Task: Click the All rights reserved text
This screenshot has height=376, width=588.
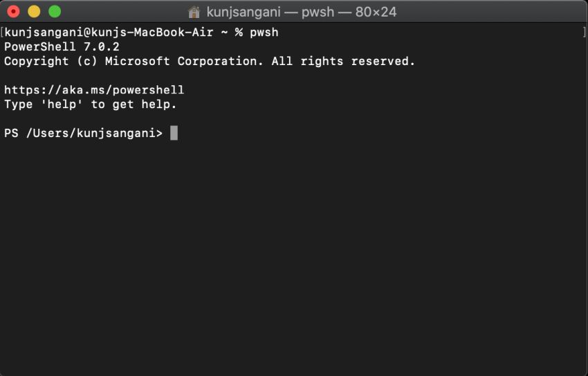Action: (x=343, y=61)
